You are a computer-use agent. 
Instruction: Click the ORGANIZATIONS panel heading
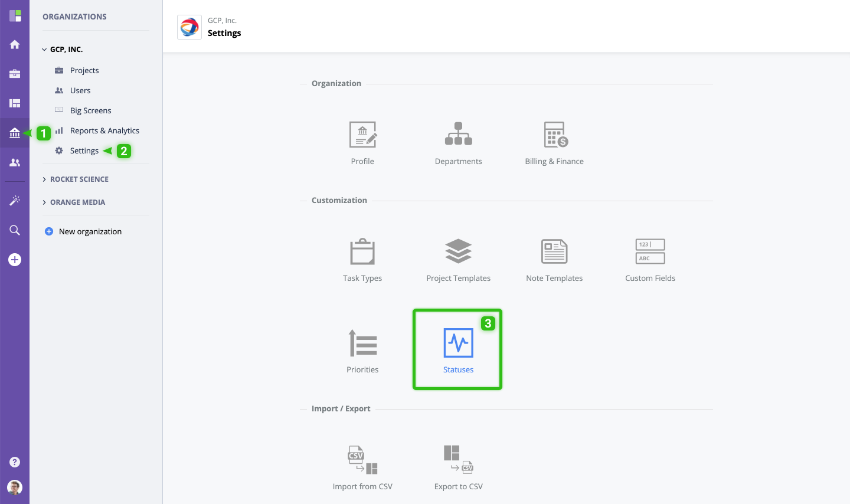point(74,17)
